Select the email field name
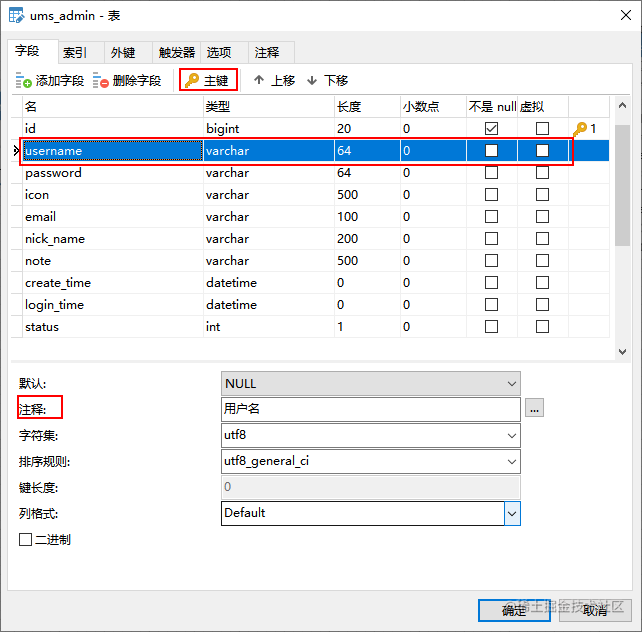 (x=113, y=217)
